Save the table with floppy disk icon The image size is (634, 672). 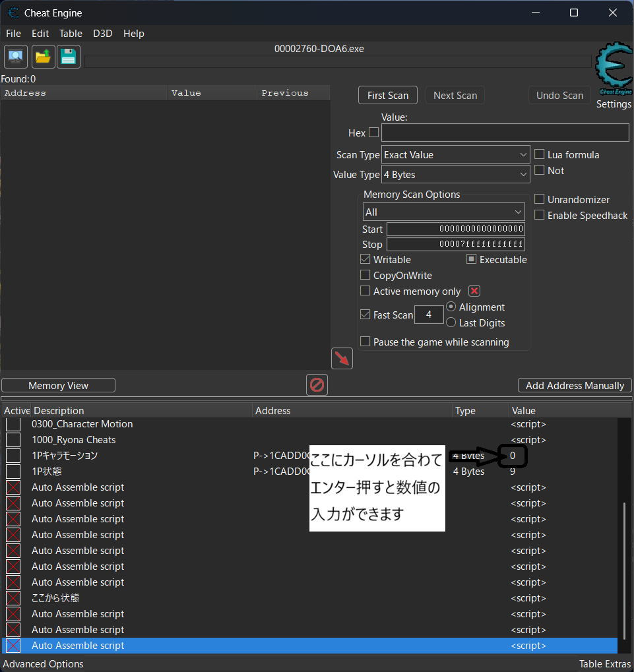pos(68,57)
